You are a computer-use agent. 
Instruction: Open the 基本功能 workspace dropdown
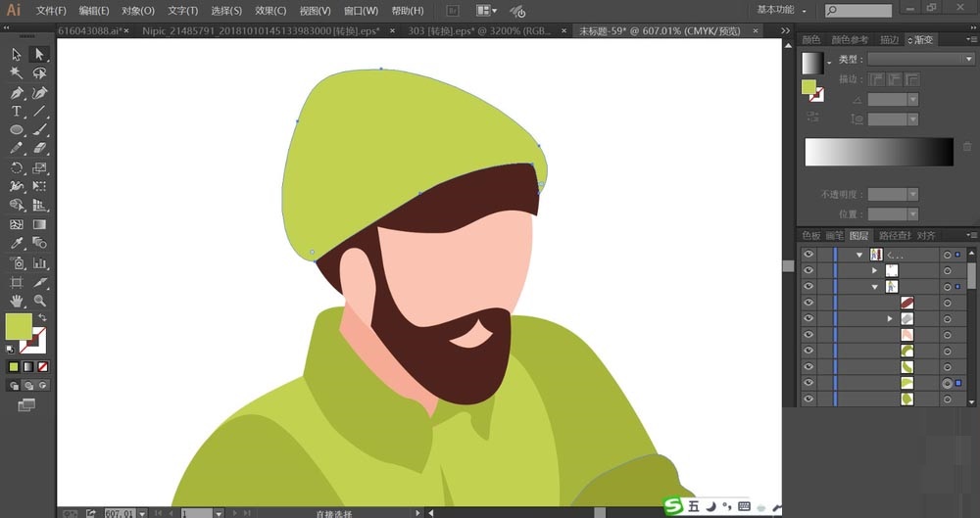[x=781, y=10]
